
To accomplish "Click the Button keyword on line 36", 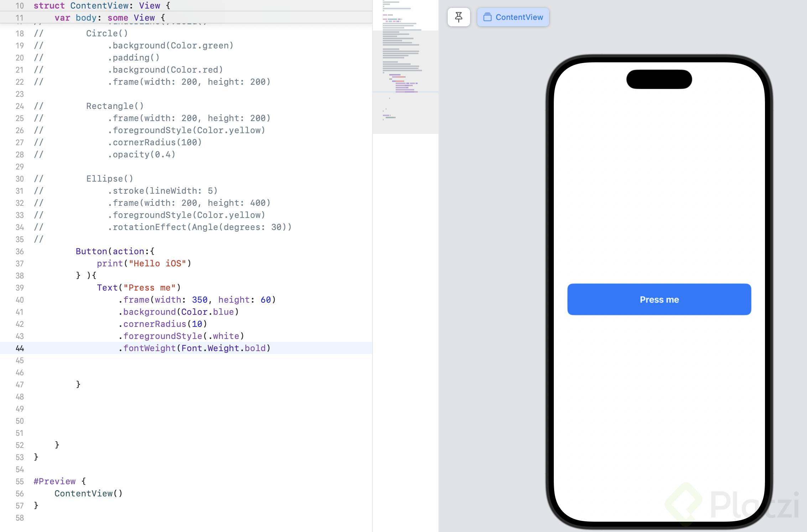I will coord(91,251).
